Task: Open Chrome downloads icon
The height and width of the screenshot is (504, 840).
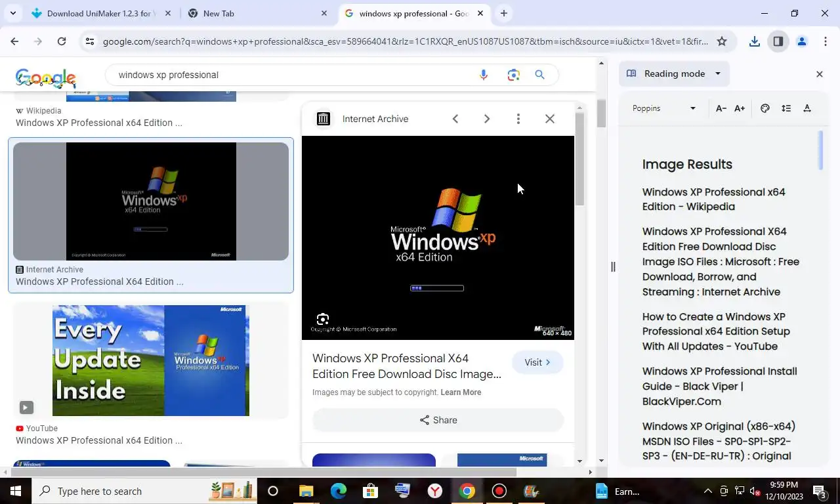Action: pyautogui.click(x=755, y=41)
